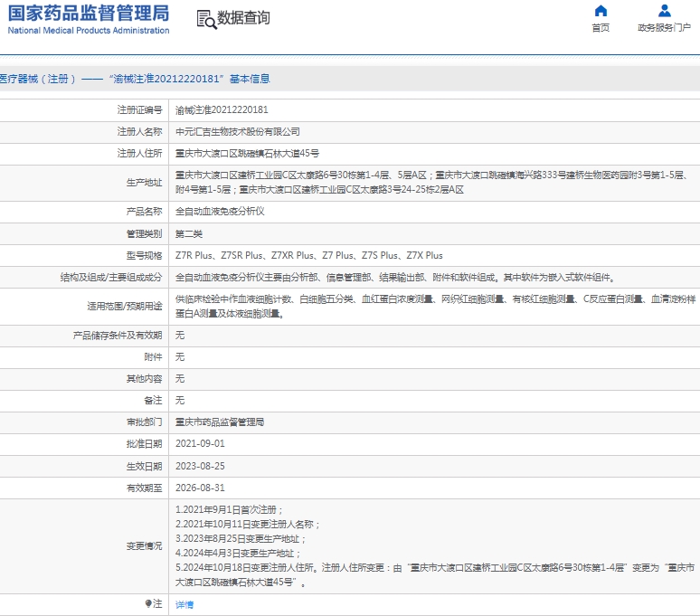Image resolution: width=700 pixels, height=616 pixels.
Task: Click the 国家药品监督管理局 logo
Action: (89, 14)
